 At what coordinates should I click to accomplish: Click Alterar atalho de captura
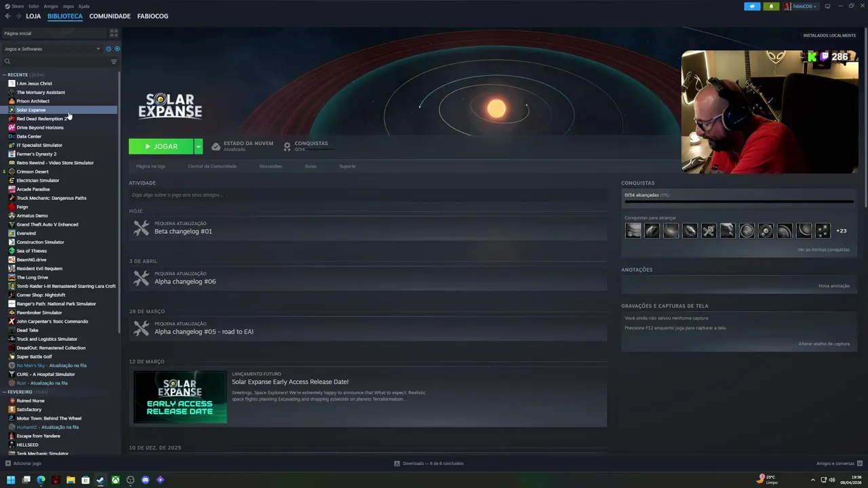pos(824,344)
